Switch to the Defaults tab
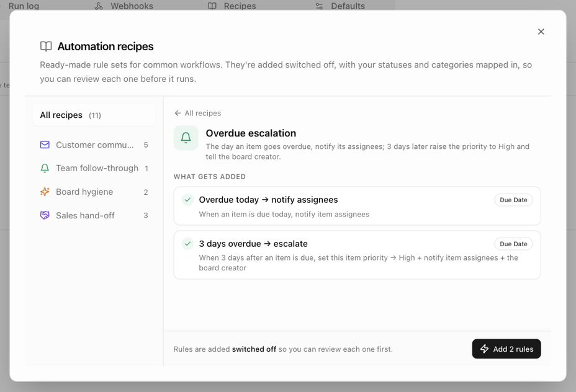 (x=340, y=6)
